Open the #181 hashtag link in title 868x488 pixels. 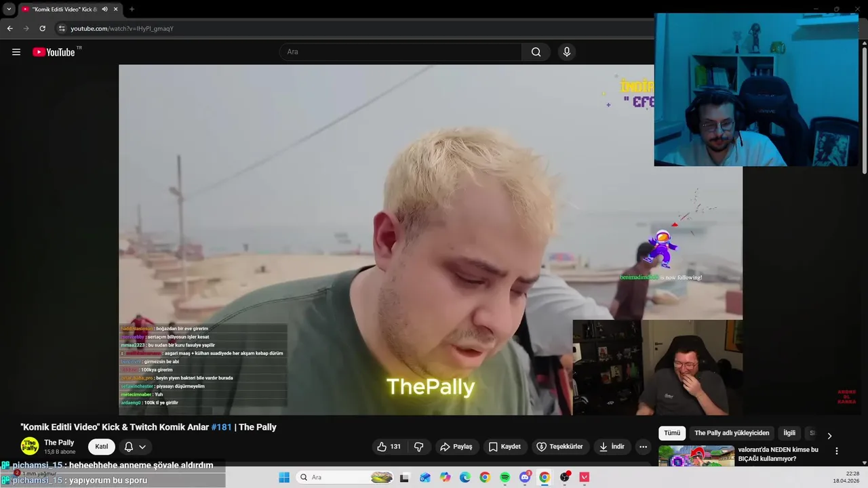click(x=221, y=428)
